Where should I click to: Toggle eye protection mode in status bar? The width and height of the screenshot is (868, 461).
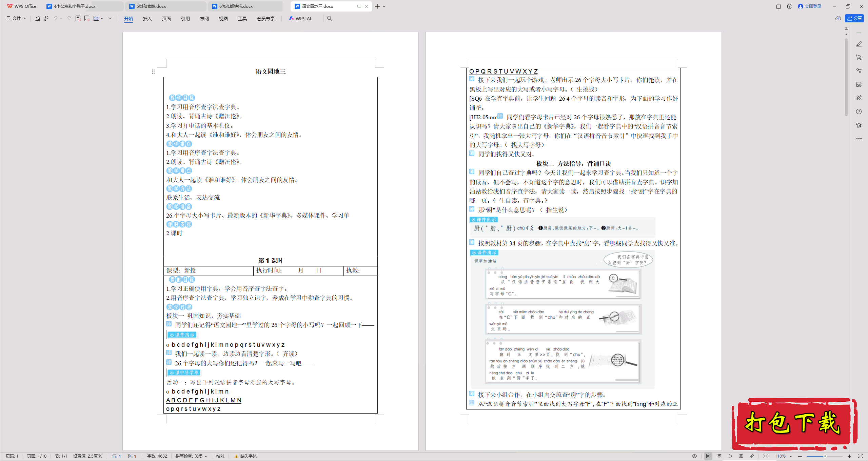coord(694,456)
